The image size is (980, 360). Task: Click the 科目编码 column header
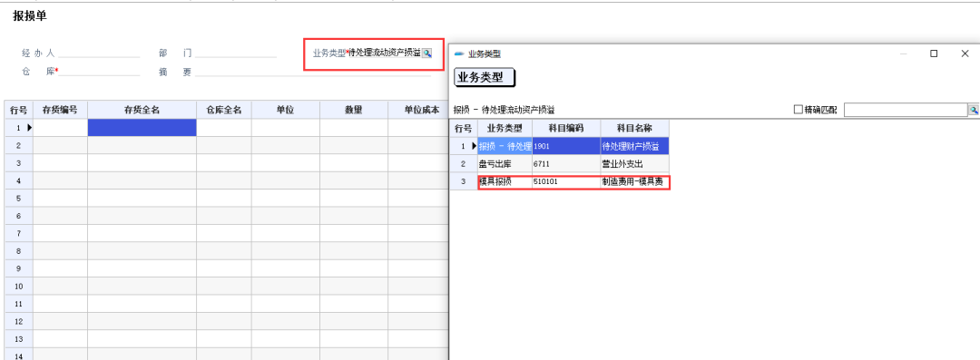point(566,128)
